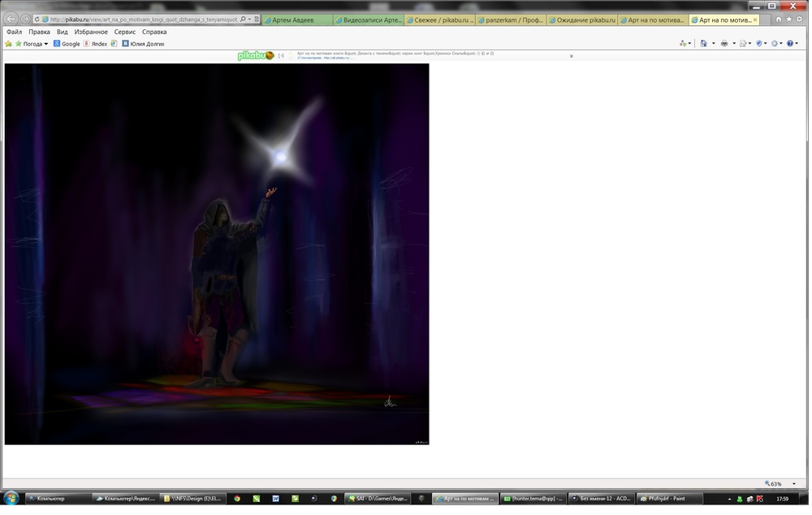Refresh the page with the reload icon

pos(37,19)
